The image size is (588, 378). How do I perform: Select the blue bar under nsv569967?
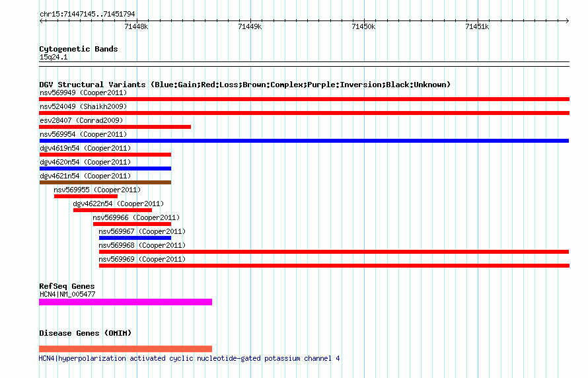click(x=135, y=238)
